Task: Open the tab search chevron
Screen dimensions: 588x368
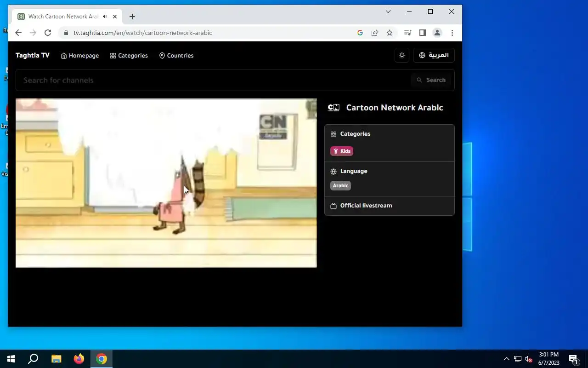Action: pos(388,11)
